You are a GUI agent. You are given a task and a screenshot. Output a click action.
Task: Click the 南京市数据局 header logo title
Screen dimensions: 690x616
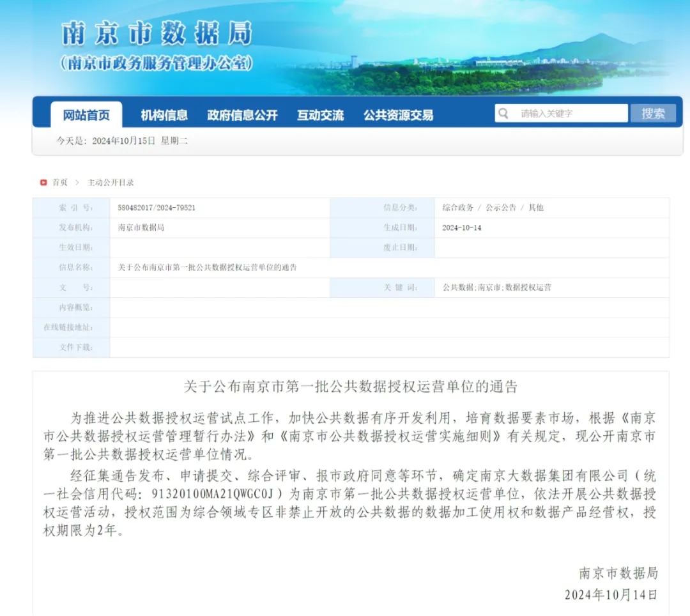157,34
